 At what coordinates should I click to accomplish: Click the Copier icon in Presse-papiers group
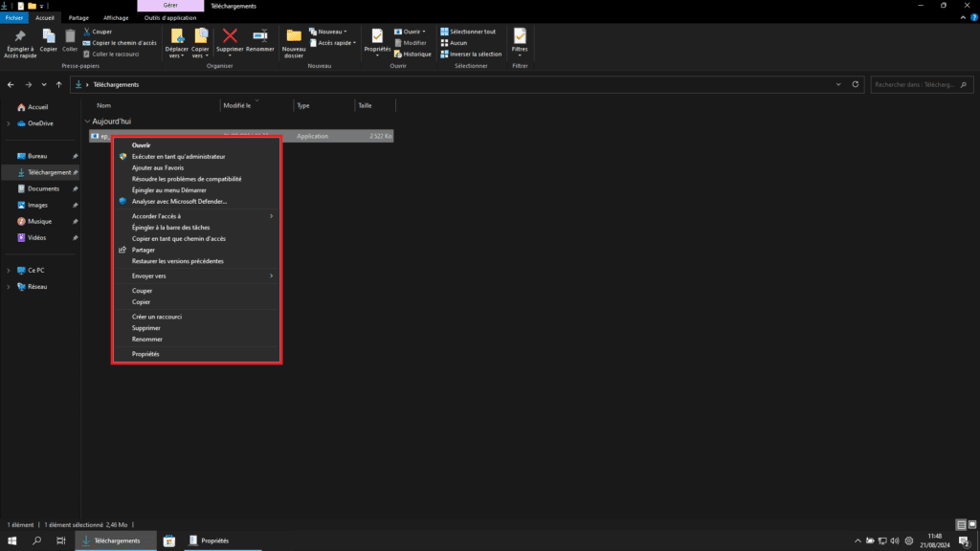(48, 40)
